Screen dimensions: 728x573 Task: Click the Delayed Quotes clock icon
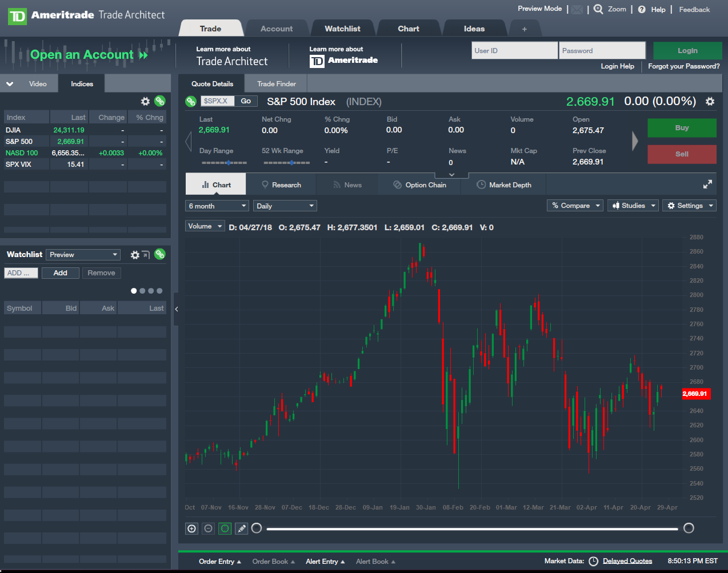pos(593,561)
